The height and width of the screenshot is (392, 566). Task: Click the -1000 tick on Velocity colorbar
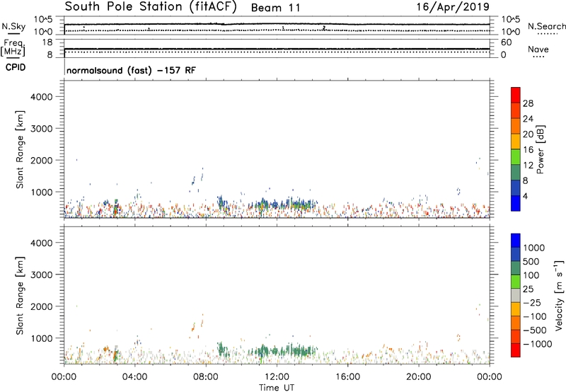click(x=537, y=344)
